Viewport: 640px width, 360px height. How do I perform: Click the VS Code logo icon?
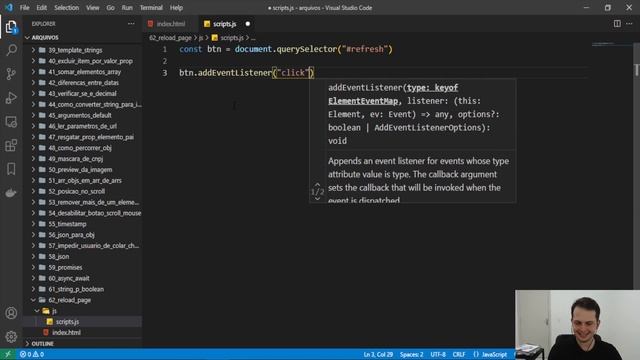(9, 7)
